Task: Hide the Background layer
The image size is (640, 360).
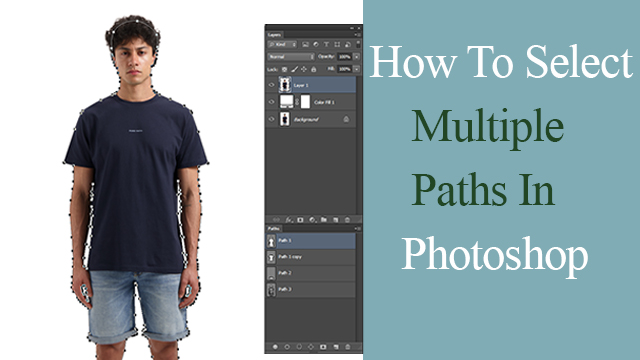Action: [271, 119]
